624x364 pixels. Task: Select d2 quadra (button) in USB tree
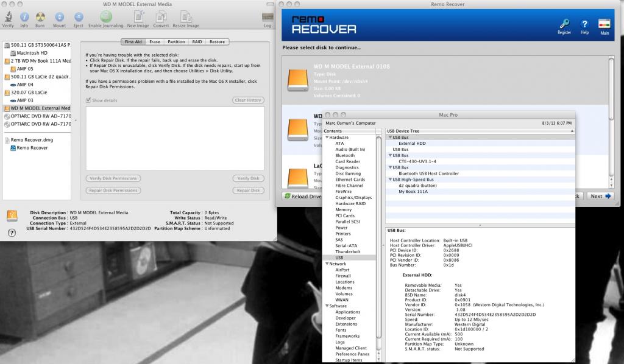coord(417,186)
